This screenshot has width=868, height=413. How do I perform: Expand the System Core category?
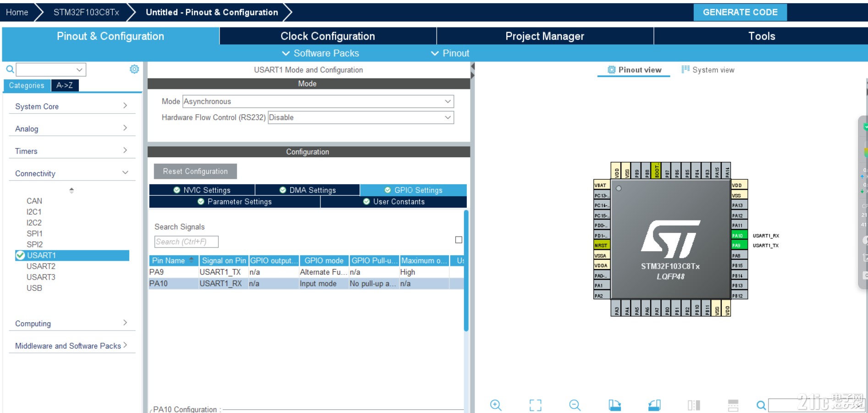tap(72, 106)
